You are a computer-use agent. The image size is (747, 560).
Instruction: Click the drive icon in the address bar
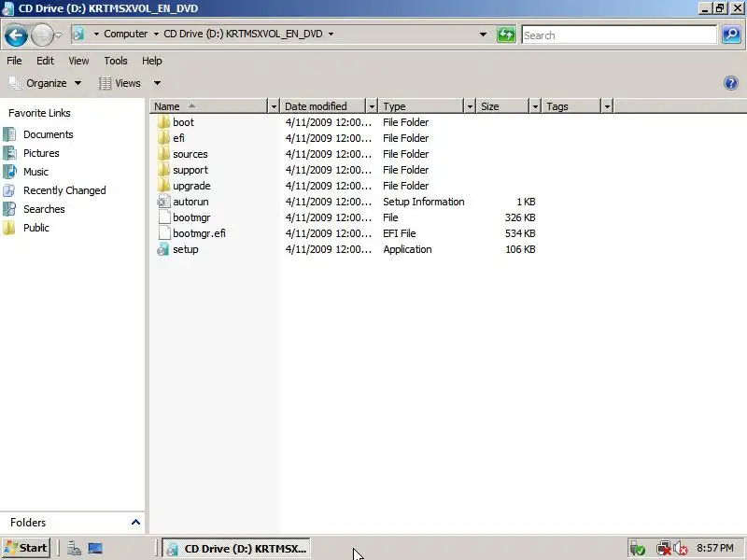[79, 34]
